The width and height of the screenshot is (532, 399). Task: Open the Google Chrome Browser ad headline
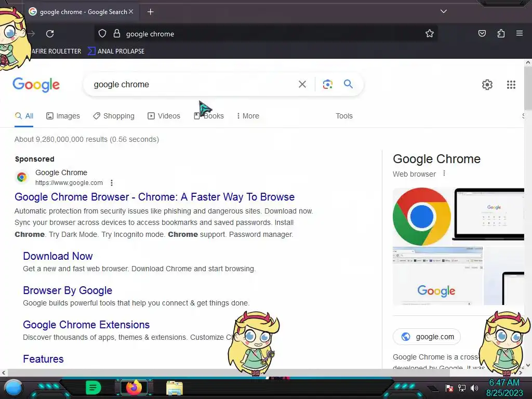[155, 197]
